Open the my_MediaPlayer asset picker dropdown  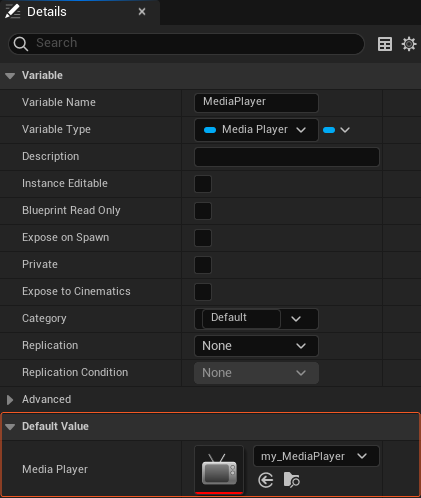pyautogui.click(x=316, y=456)
